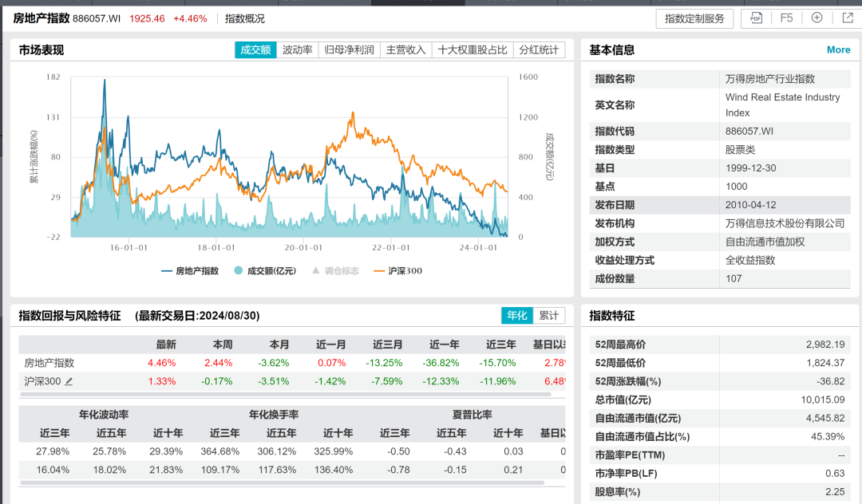
Task: Click the 自由流通市值占比 value 45.39%
Action: tap(828, 436)
